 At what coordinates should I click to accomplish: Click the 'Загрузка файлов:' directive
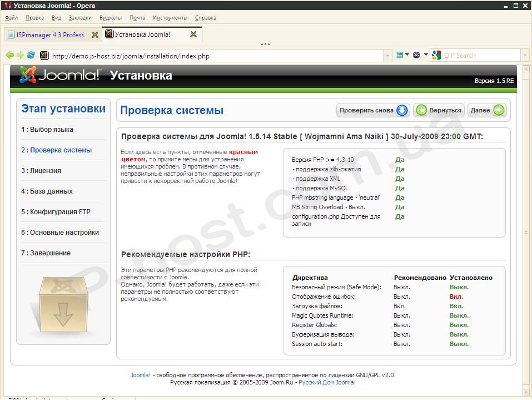point(317,306)
